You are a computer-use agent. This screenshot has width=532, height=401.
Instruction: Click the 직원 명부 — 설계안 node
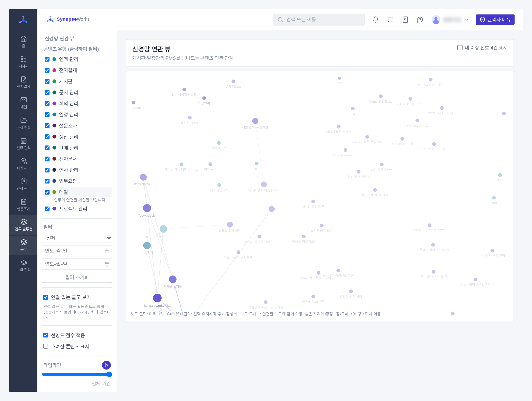click(255, 121)
